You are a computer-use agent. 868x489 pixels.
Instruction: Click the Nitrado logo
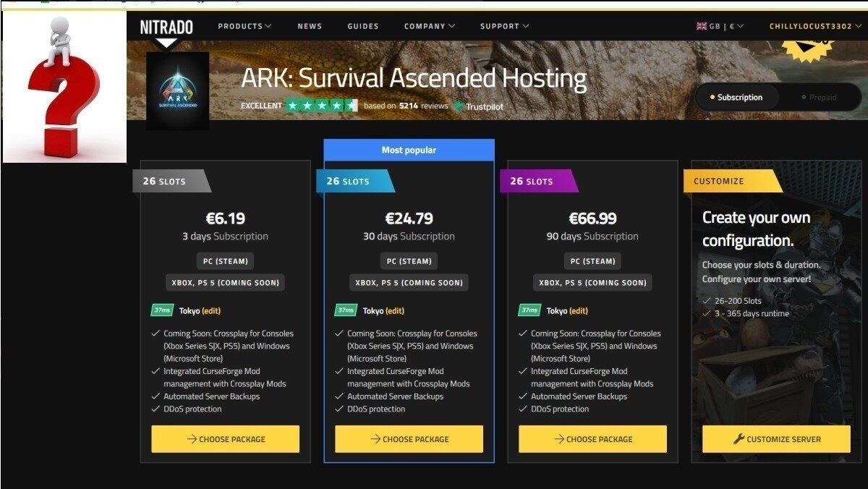point(165,26)
